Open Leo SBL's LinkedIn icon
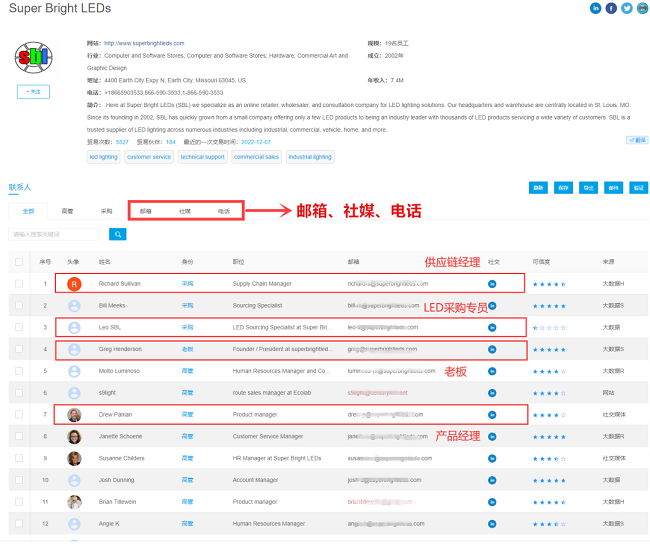Image resolution: width=650 pixels, height=547 pixels. point(492,328)
